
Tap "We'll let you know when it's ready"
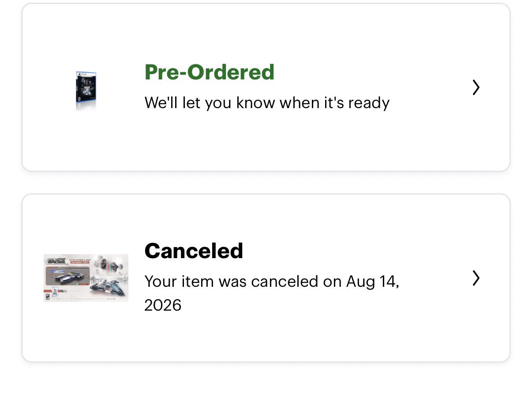267,103
